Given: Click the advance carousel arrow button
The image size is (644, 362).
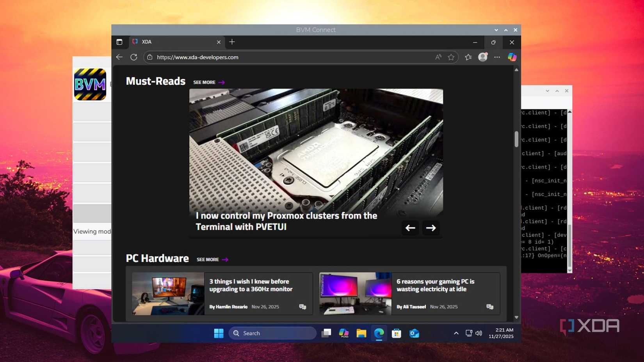Looking at the screenshot, I should [431, 228].
